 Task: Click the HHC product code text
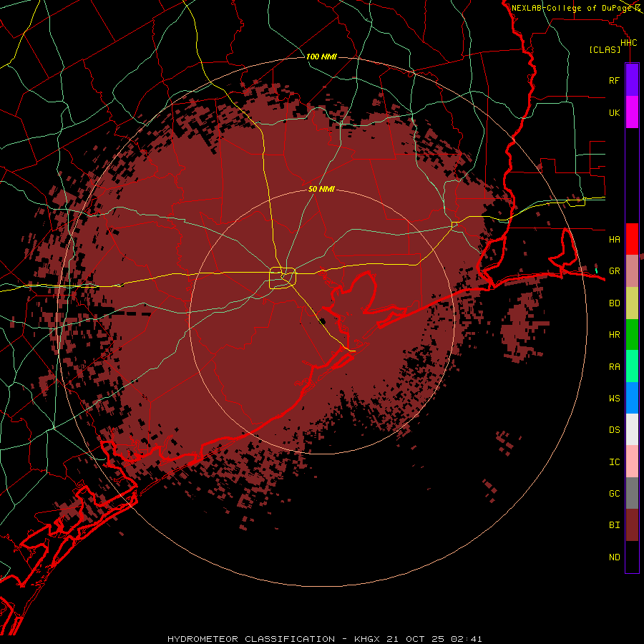(x=628, y=43)
